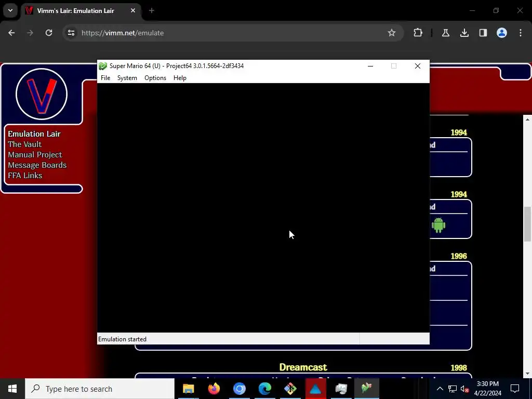Open Chrome Labs flask icon
532x399 pixels.
coord(445,33)
